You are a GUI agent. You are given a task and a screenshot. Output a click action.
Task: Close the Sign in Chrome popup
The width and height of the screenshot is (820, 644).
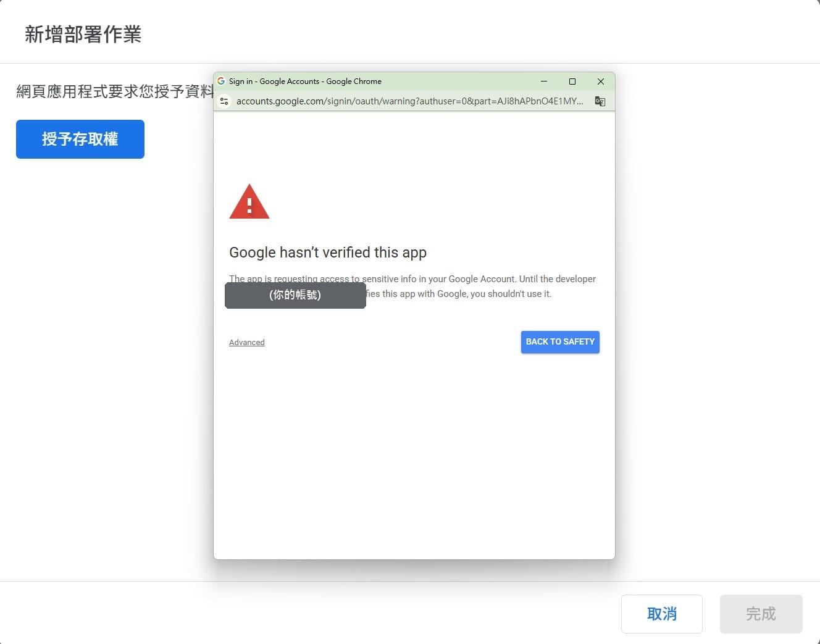click(x=601, y=81)
